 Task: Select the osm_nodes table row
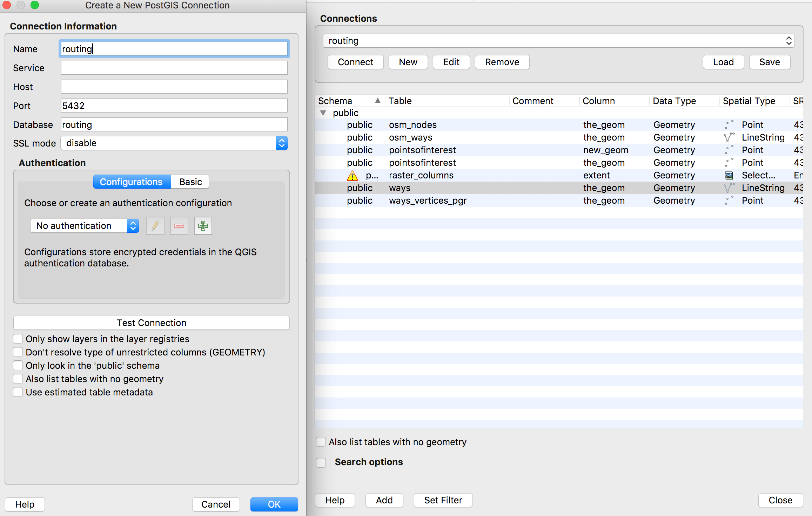[x=559, y=125]
